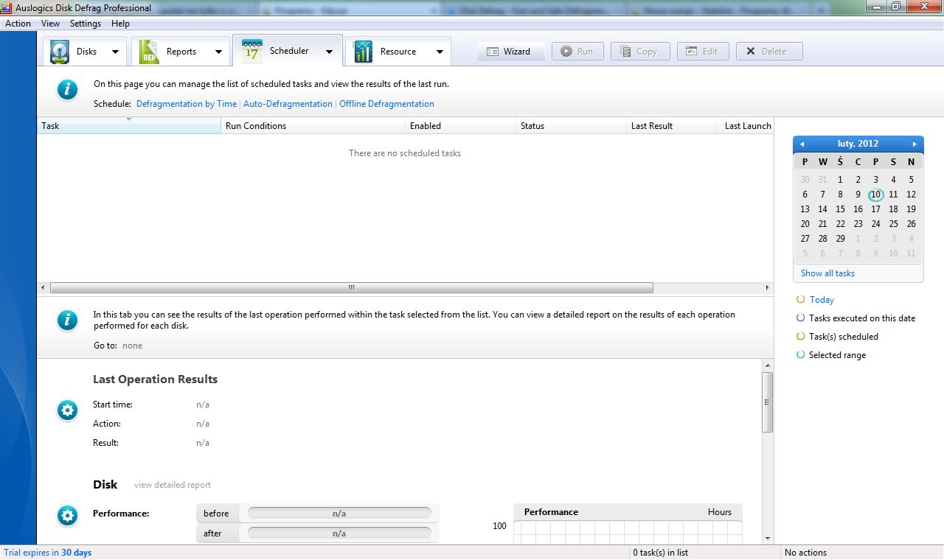Viewport: 944px width, 560px height.
Task: Go to previous month in calendar
Action: [x=802, y=144]
